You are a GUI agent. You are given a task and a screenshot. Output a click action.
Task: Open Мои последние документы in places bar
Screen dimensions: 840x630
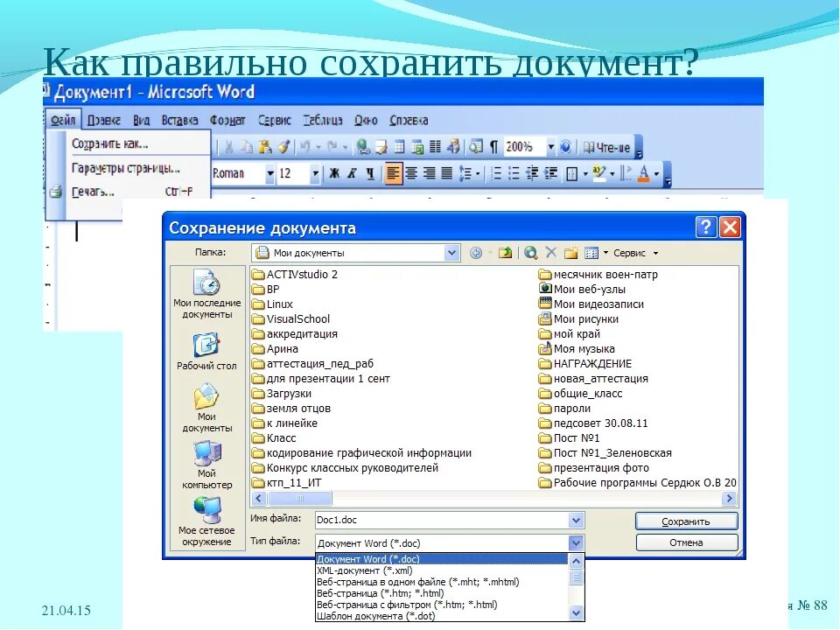[x=206, y=294]
